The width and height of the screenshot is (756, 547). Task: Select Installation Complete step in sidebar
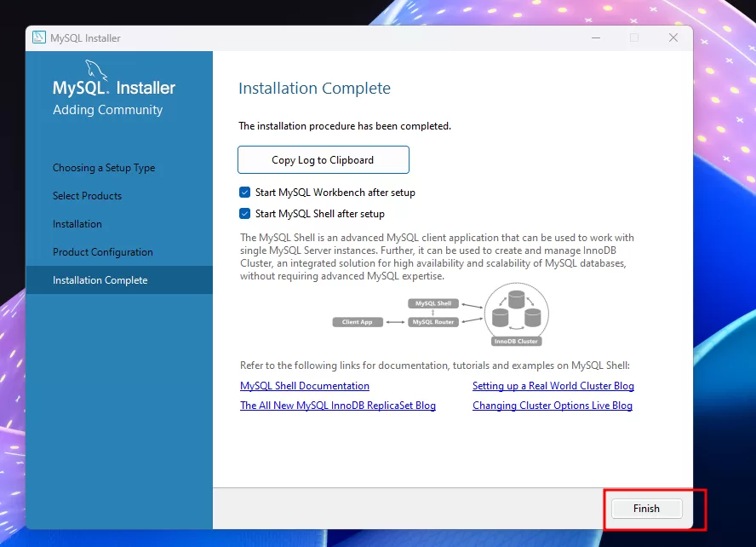[x=100, y=280]
